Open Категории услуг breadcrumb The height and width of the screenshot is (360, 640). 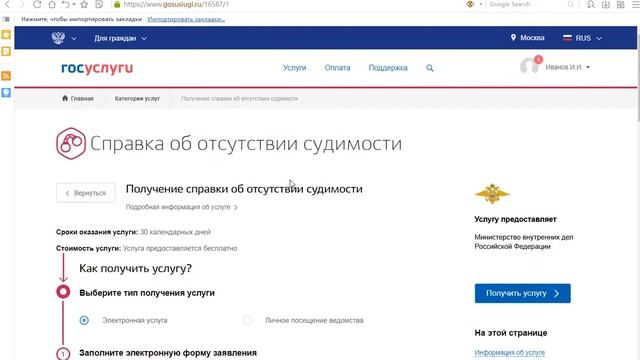coord(137,98)
